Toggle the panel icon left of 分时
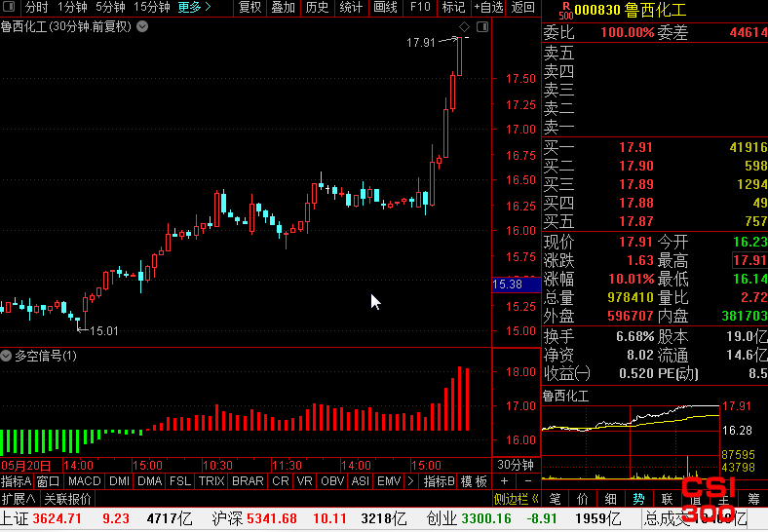Viewport: 768px width, 532px height. click(x=9, y=7)
